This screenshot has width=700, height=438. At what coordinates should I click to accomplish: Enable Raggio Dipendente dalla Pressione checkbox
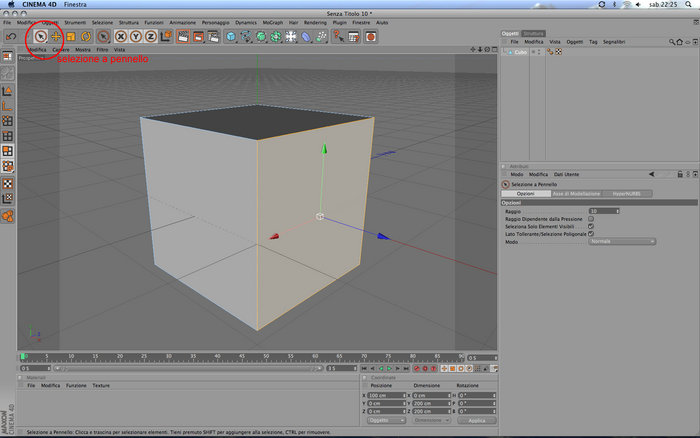click(x=591, y=219)
